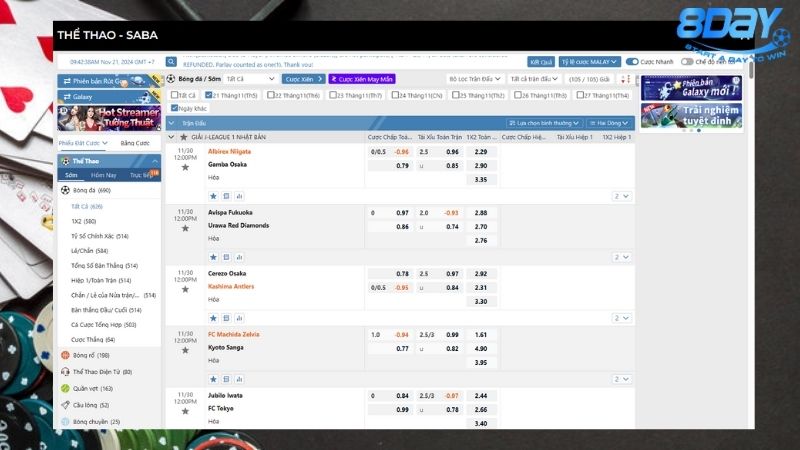Image resolution: width=800 pixels, height=450 pixels.
Task: Uncheck the 21 Tháng11(Th5) checkbox
Action: click(x=208, y=95)
